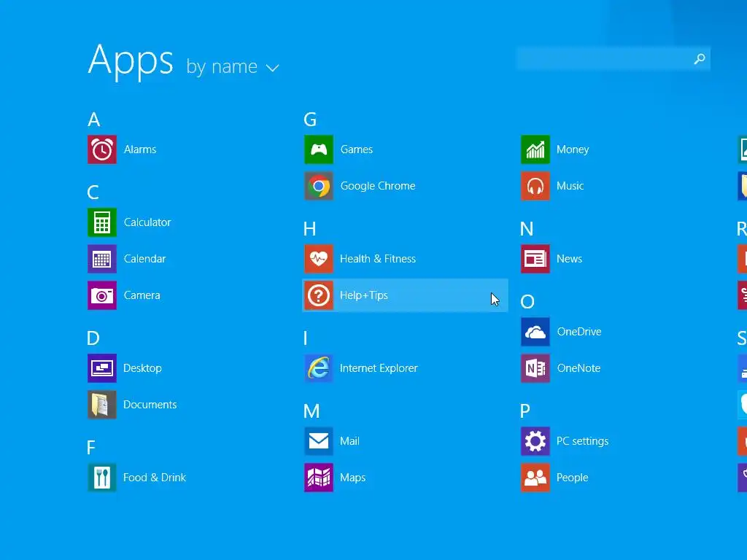Image resolution: width=747 pixels, height=560 pixels.
Task: Launch Internet Explorer via its icon
Action: 319,368
